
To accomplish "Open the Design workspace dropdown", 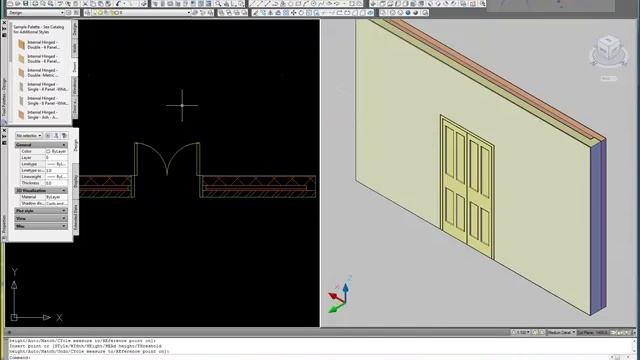I will coord(36,13).
